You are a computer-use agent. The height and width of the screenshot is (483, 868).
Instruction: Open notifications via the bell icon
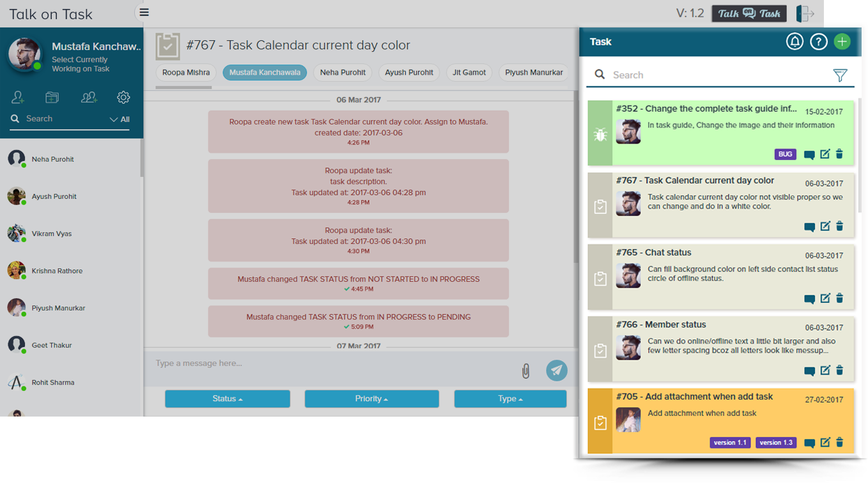click(x=794, y=41)
